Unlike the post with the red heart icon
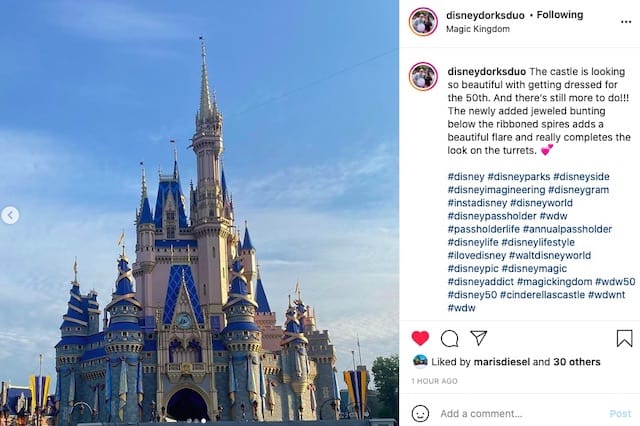This screenshot has width=640, height=426. (x=420, y=338)
